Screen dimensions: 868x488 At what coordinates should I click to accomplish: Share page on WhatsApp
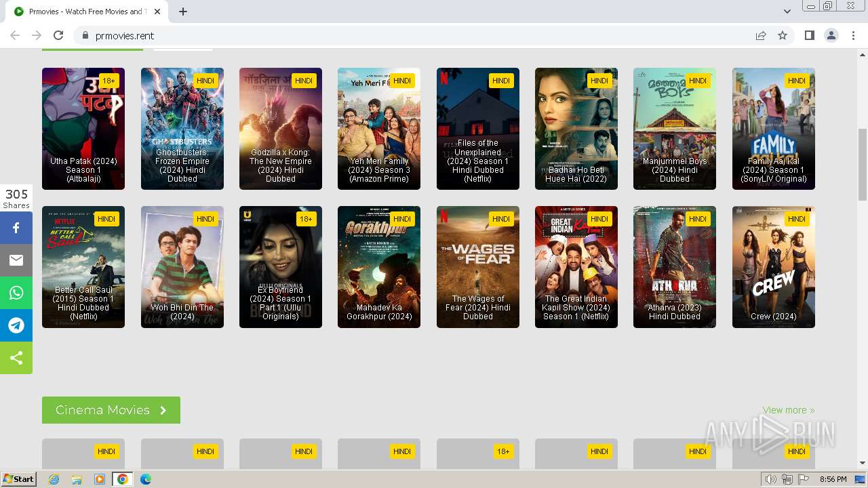(x=16, y=293)
